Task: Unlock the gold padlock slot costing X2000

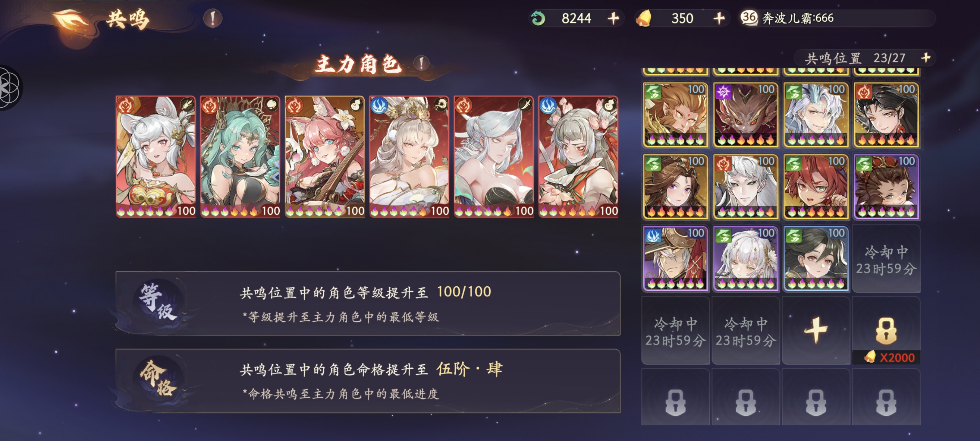Action: click(886, 331)
